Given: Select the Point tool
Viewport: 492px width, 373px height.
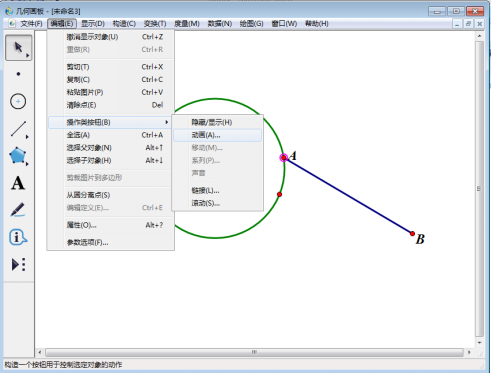Looking at the screenshot, I should (x=18, y=74).
